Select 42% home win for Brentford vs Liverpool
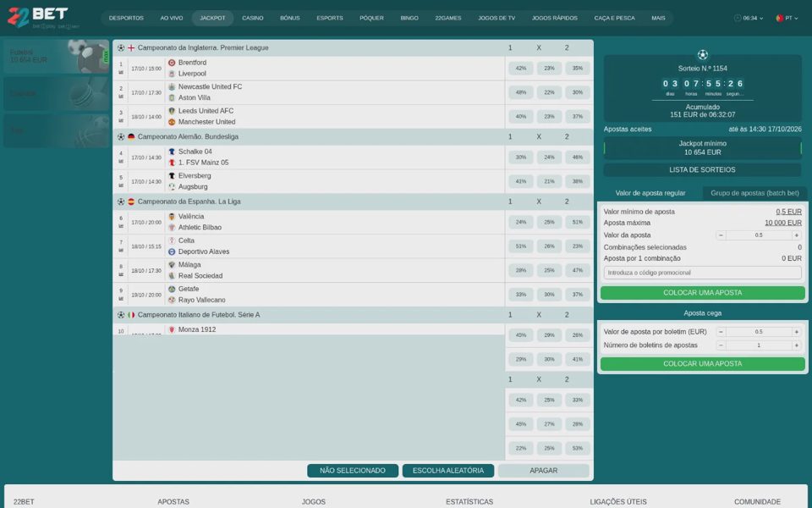The width and height of the screenshot is (812, 508). click(521, 68)
